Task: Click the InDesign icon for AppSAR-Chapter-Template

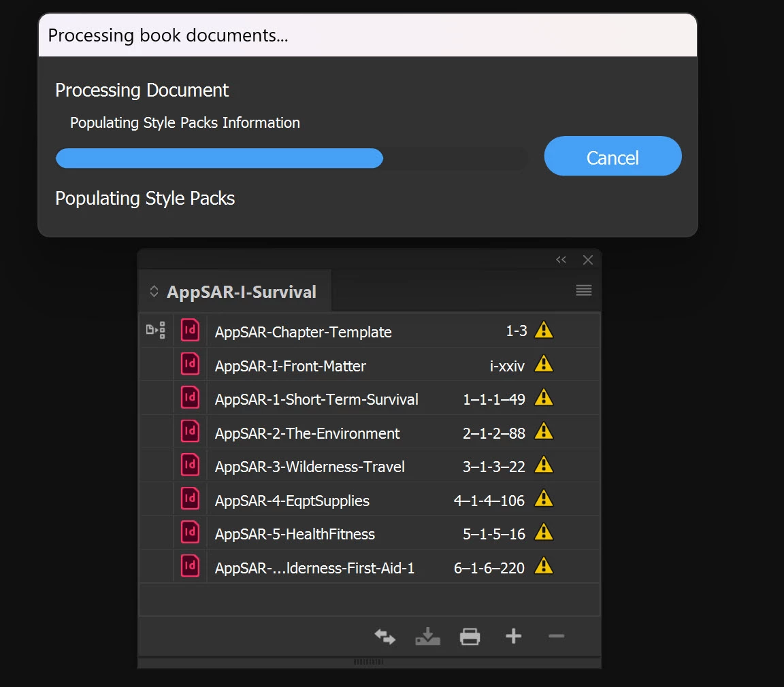Action: [x=190, y=330]
